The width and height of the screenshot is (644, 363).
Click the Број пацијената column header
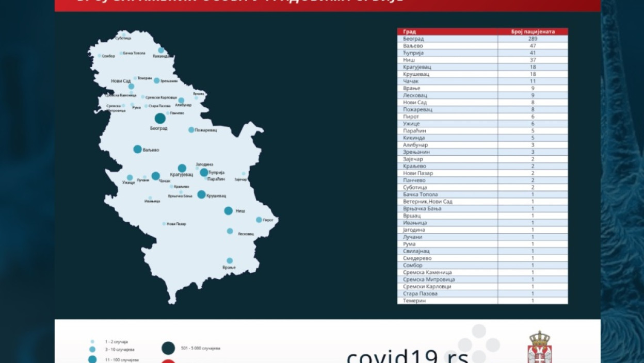[533, 31]
